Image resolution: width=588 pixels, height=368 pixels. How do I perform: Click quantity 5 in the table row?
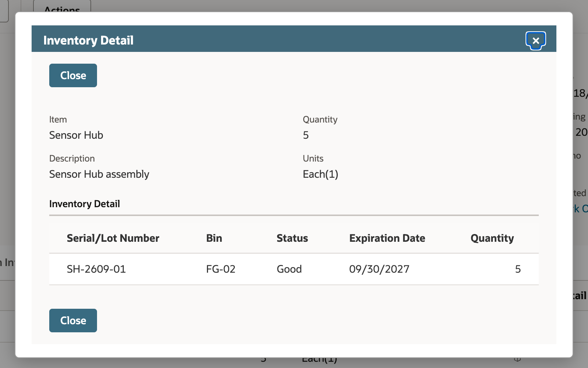pos(518,269)
